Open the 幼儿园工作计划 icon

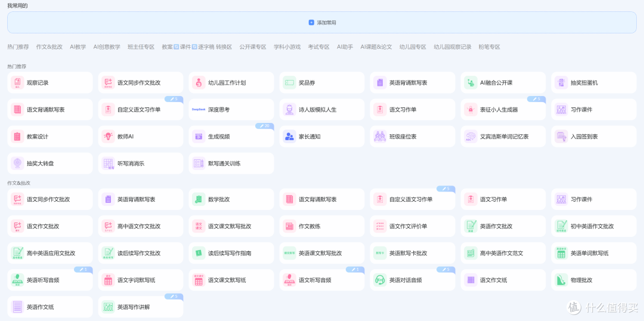coord(199,82)
